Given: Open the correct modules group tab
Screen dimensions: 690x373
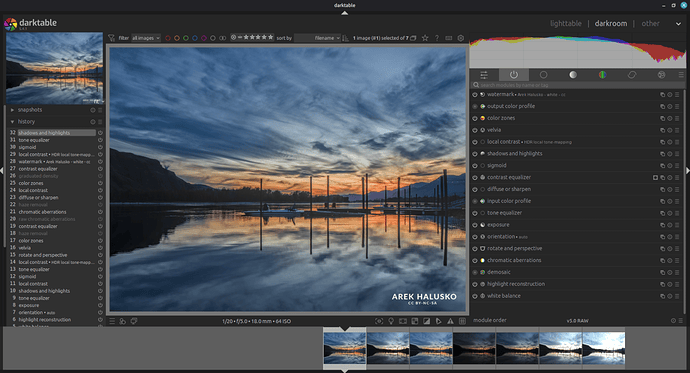Looking at the screenshot, I should [632, 75].
